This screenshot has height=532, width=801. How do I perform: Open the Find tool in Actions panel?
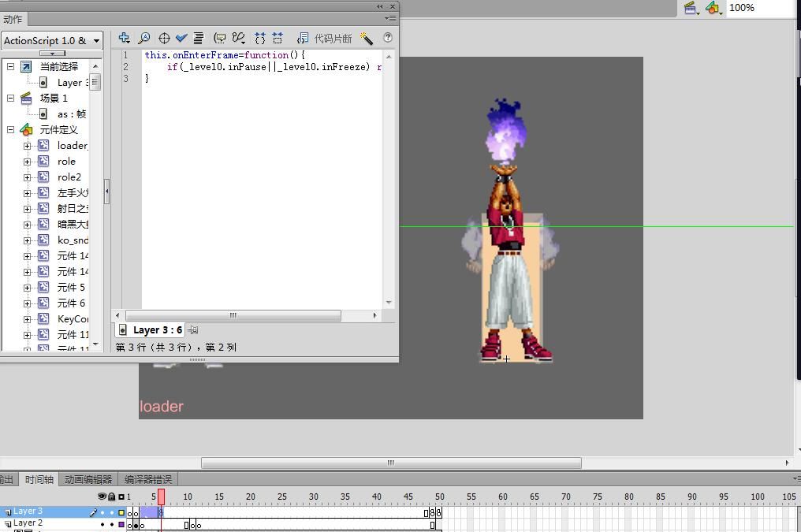pos(144,38)
